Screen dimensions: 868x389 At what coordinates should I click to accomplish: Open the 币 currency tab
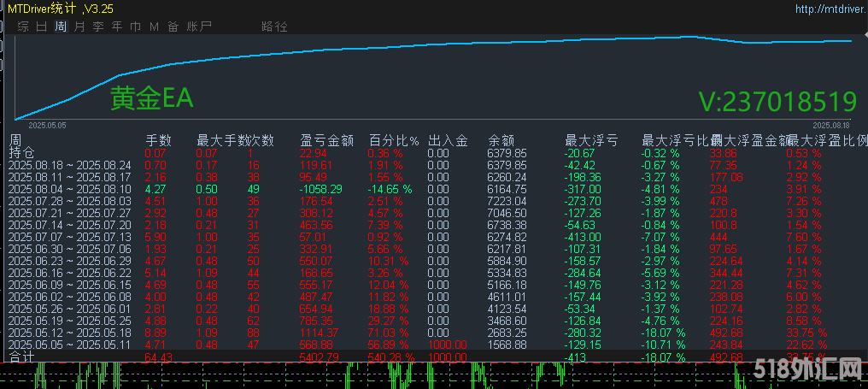(135, 26)
